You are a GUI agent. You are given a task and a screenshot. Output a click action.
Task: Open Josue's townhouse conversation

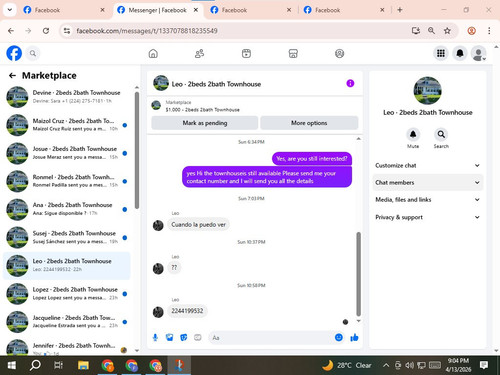pos(67,153)
